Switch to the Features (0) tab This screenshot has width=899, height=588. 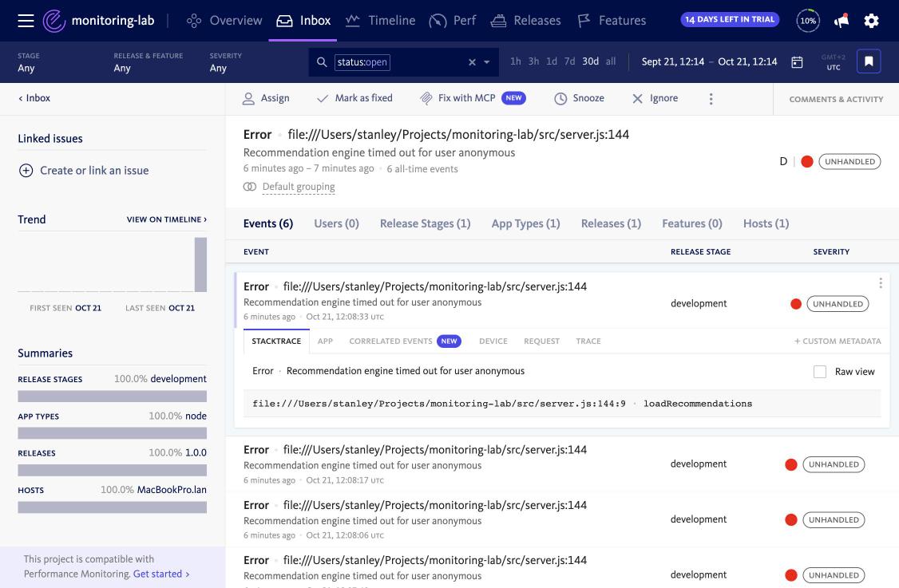pos(692,223)
